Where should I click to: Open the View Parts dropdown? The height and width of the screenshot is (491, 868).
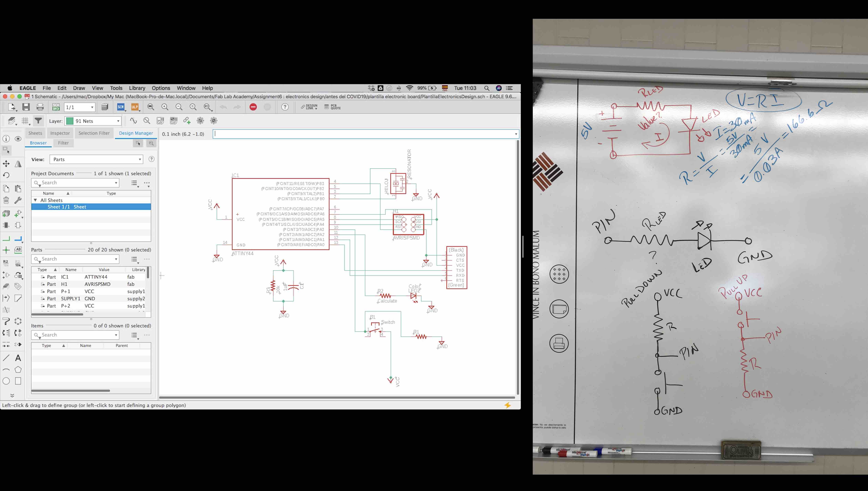tap(96, 160)
